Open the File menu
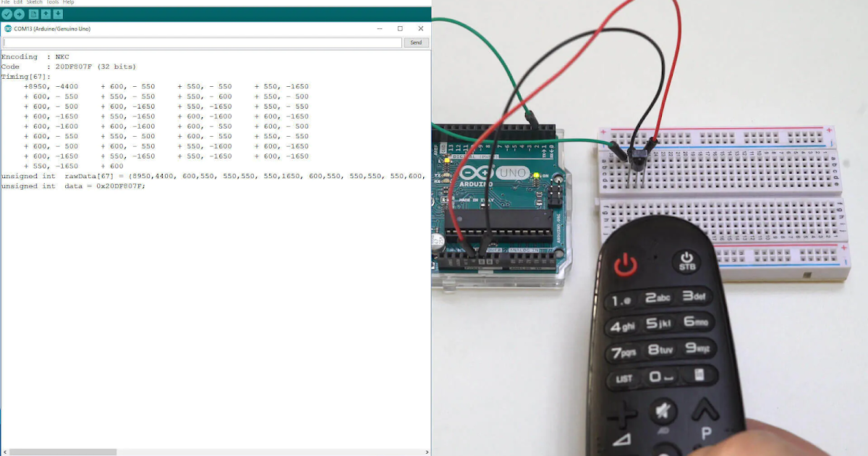Screen dimensions: 868x456 [5, 2]
